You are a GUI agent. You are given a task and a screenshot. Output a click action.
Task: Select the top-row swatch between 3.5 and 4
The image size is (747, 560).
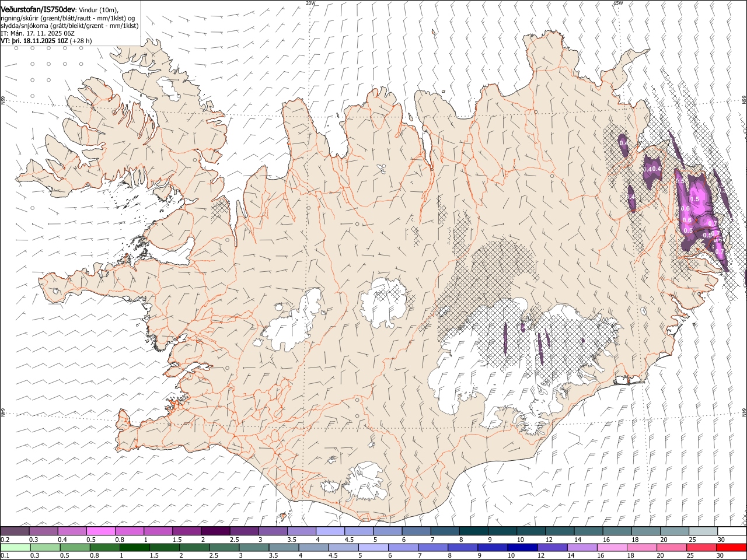(301, 531)
